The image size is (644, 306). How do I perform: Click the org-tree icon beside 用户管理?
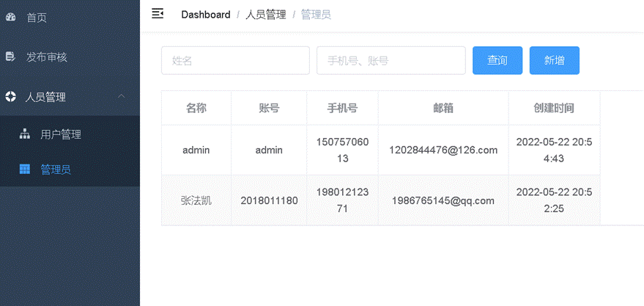(25, 134)
